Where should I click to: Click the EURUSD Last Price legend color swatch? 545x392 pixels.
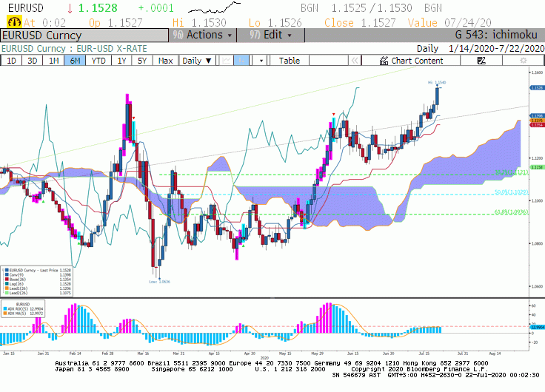7,270
